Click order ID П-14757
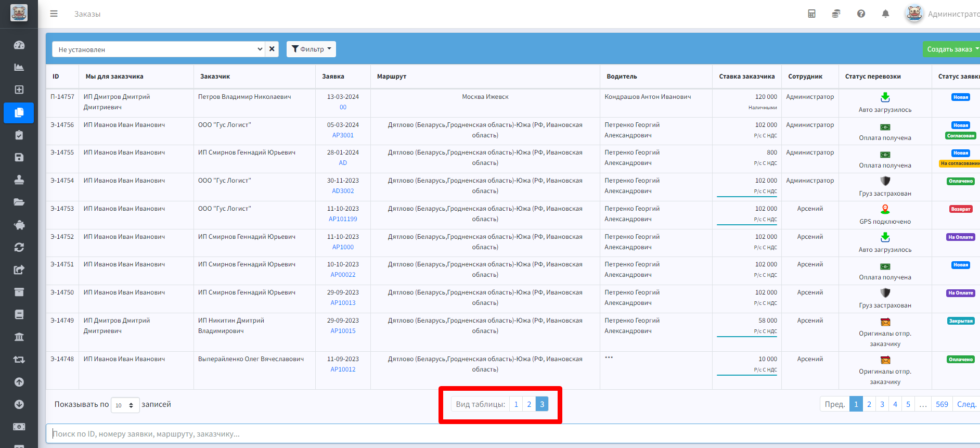This screenshot has height=448, width=980. (62, 97)
